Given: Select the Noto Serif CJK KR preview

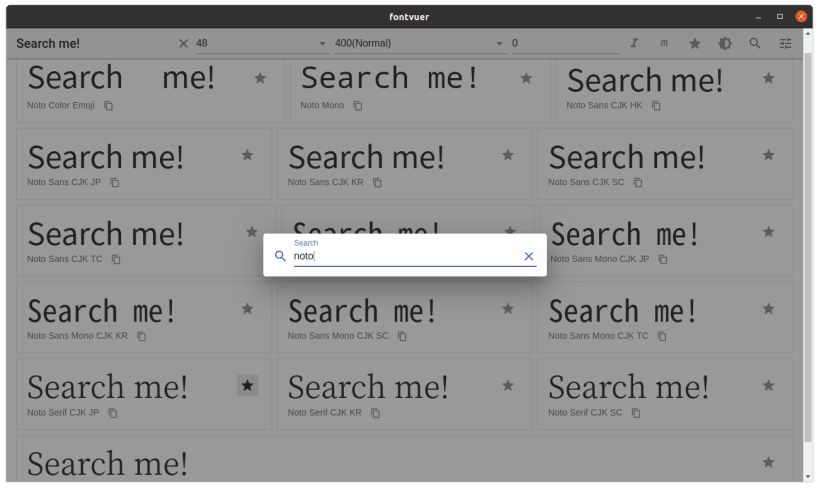Looking at the screenshot, I should [404, 394].
